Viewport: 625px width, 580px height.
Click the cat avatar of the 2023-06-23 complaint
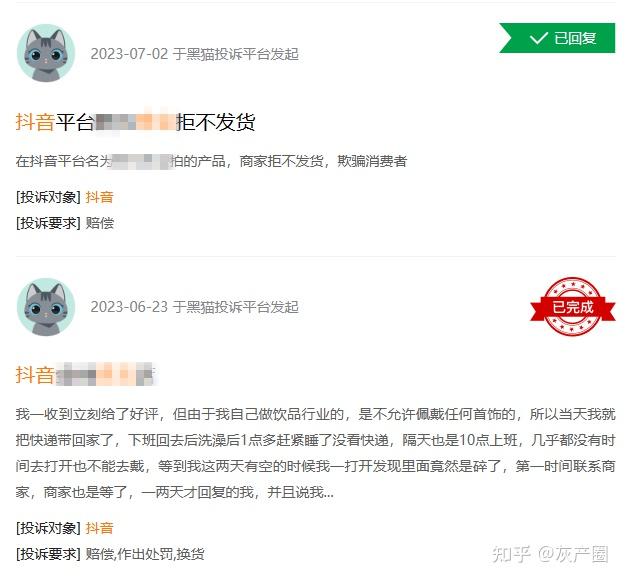point(46,306)
